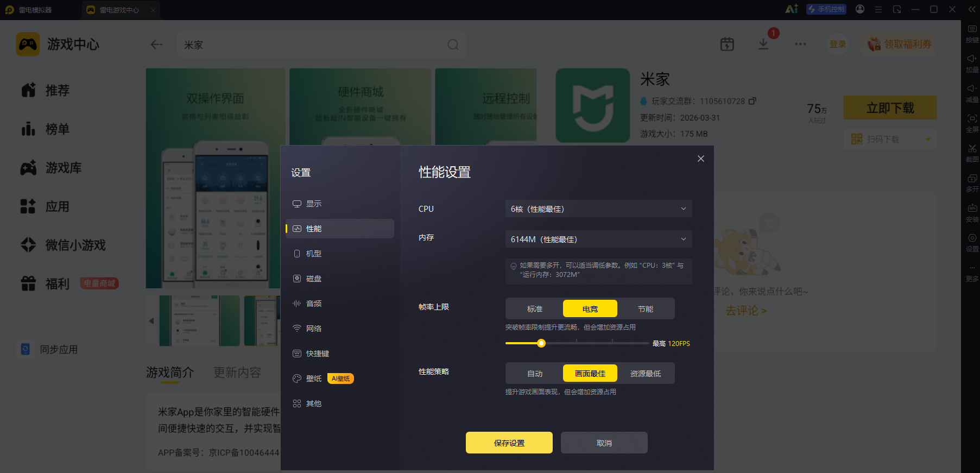Set performance strategy to 画面最佳
This screenshot has width=980, height=473.
pyautogui.click(x=590, y=373)
